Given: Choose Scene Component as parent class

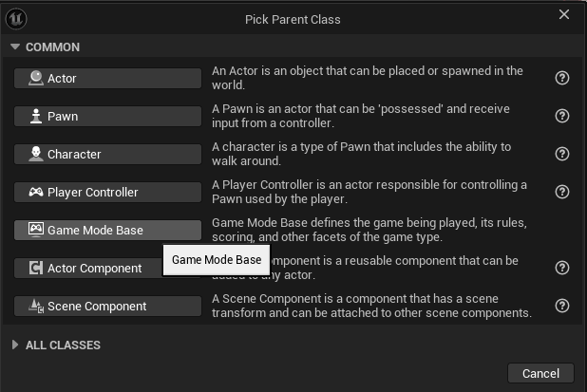Looking at the screenshot, I should pos(107,306).
